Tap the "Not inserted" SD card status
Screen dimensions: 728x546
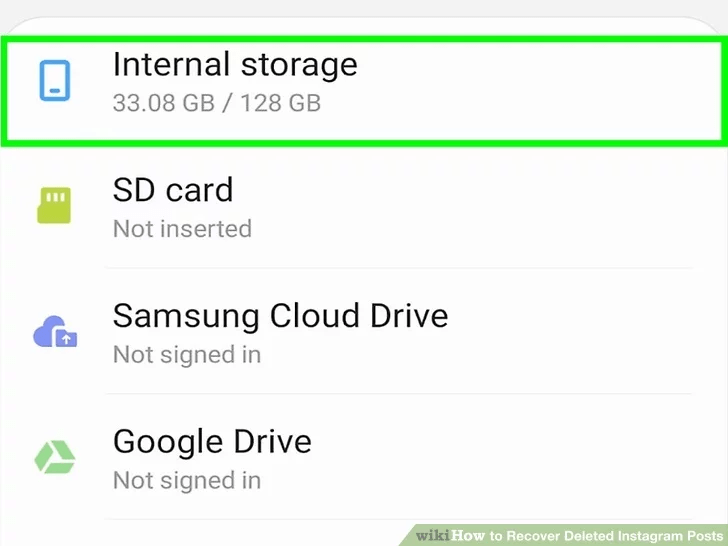coord(182,228)
